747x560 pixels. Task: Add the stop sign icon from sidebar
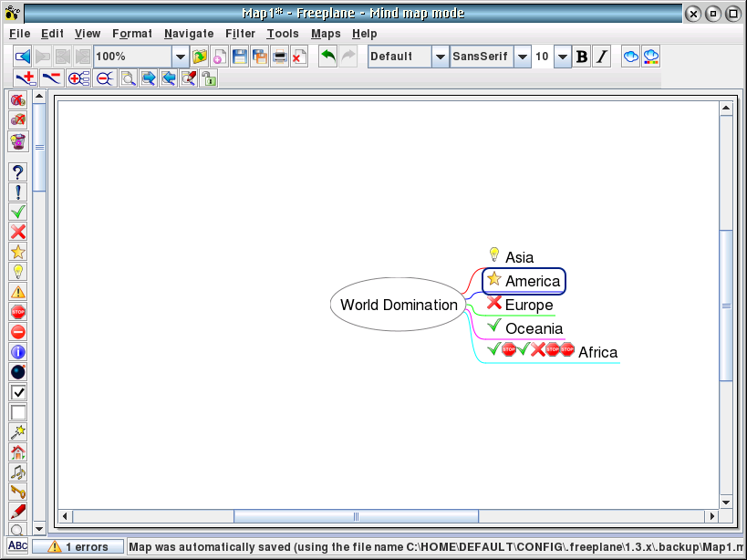pyautogui.click(x=18, y=312)
